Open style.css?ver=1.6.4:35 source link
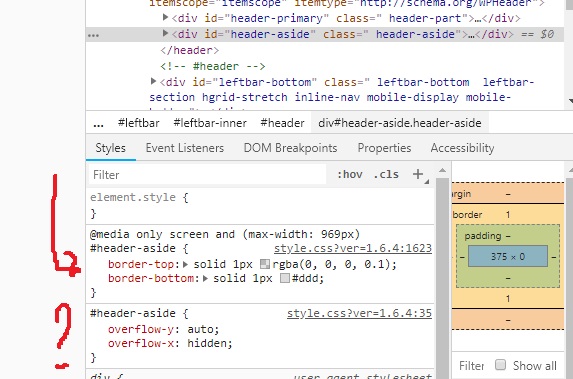 (x=359, y=313)
